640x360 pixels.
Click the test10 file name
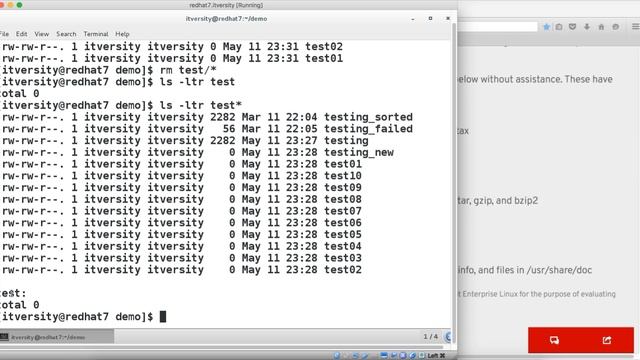pyautogui.click(x=343, y=176)
